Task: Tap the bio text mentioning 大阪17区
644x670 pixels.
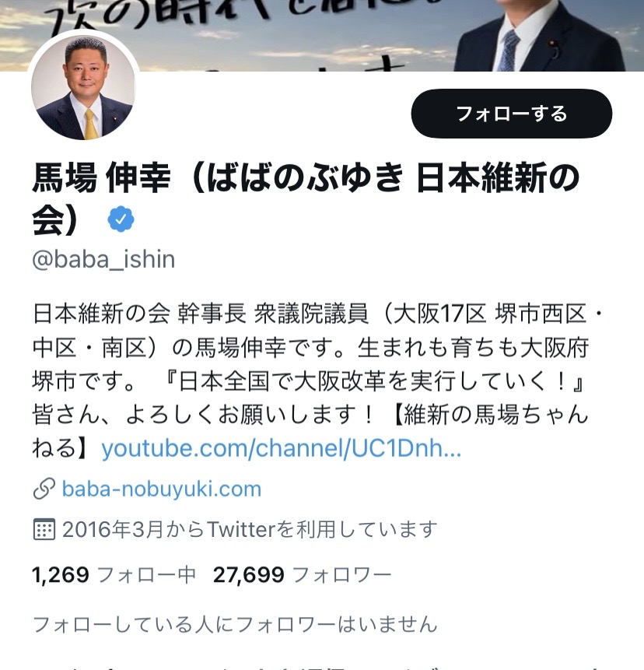Action: [x=317, y=314]
